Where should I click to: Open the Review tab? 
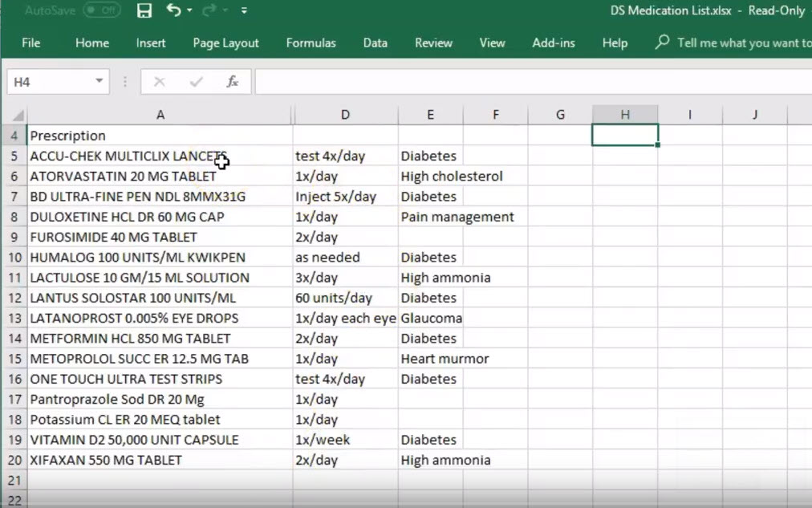pyautogui.click(x=433, y=43)
